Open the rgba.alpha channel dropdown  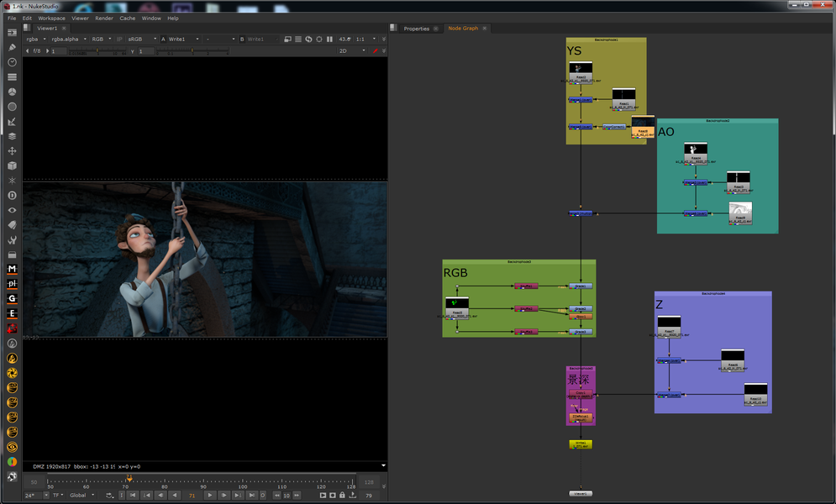click(69, 39)
